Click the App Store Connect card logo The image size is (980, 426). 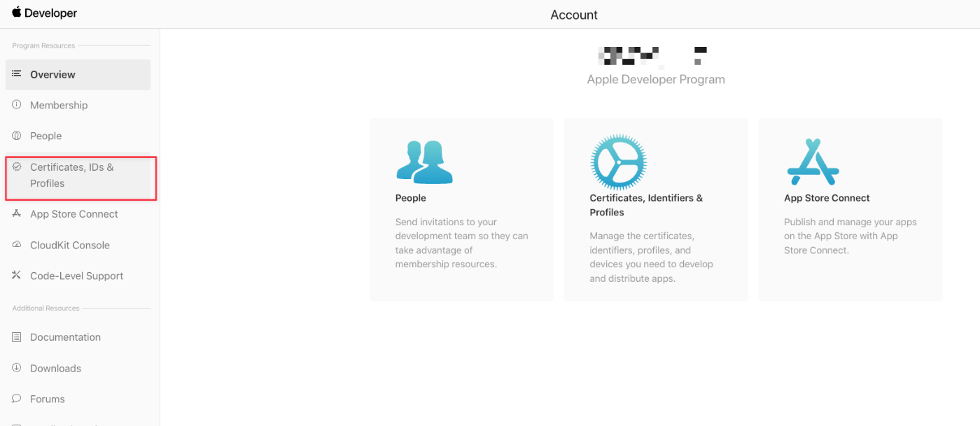[x=813, y=162]
